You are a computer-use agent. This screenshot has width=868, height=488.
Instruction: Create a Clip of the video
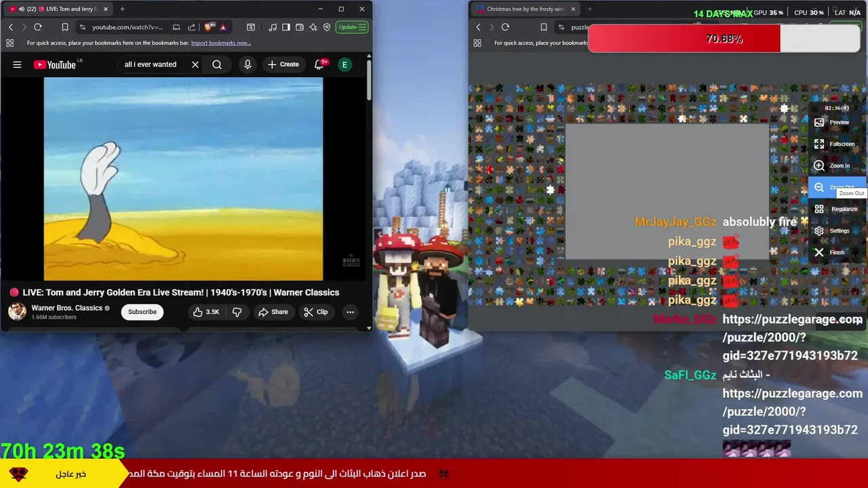(316, 312)
